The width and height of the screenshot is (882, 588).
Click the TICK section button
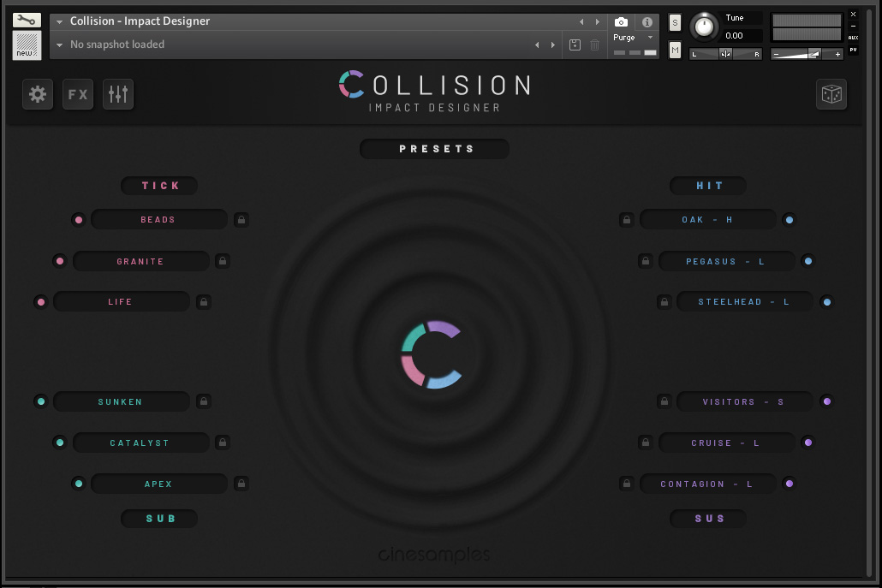[x=159, y=186]
